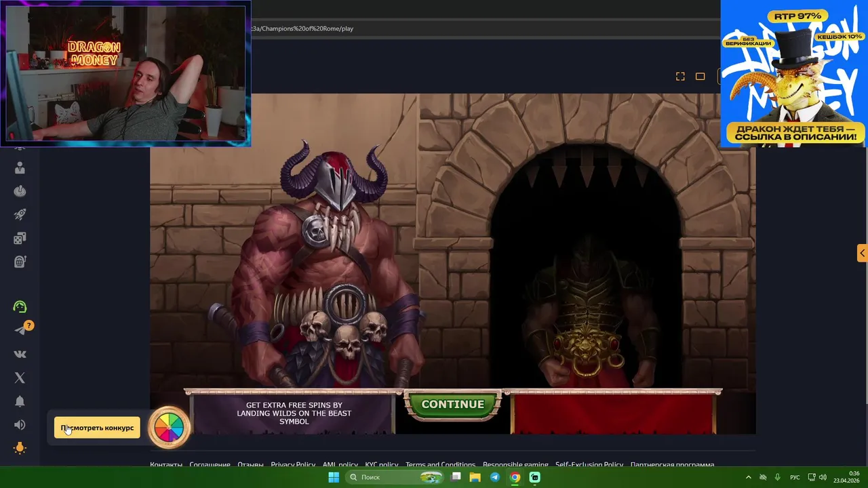The height and width of the screenshot is (488, 868).
Task: Toggle site sound speaker icon in sidebar
Action: (x=20, y=425)
